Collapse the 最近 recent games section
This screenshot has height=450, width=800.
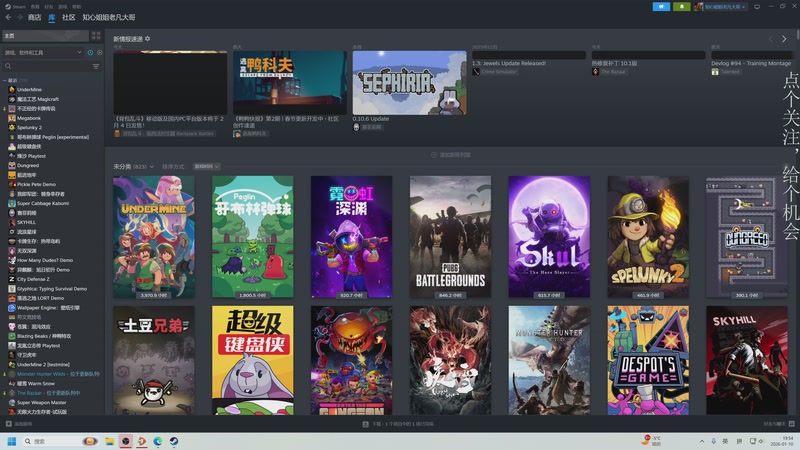tap(5, 80)
